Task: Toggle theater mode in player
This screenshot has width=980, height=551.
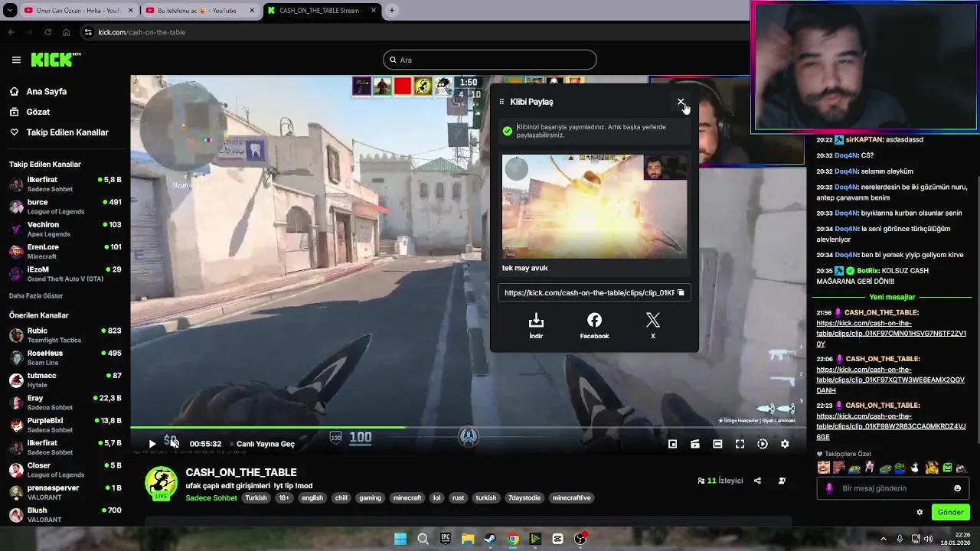Action: 717,444
